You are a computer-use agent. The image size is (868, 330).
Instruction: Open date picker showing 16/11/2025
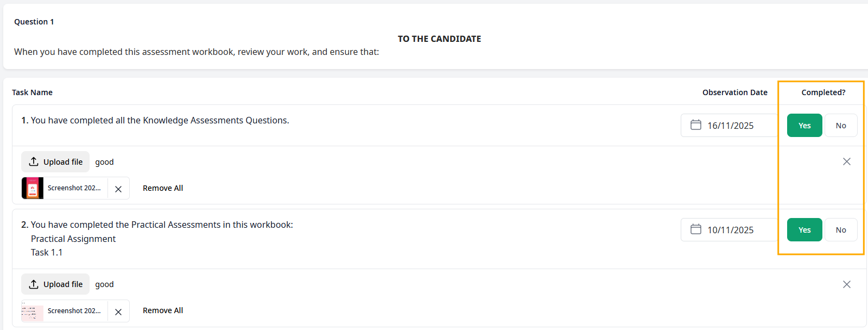tap(730, 126)
